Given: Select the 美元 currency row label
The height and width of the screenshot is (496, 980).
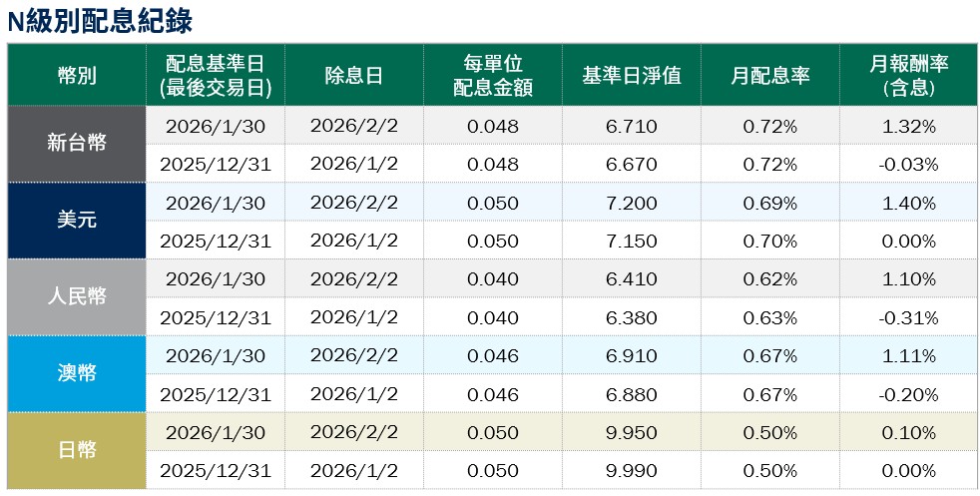Looking at the screenshot, I should click(77, 221).
